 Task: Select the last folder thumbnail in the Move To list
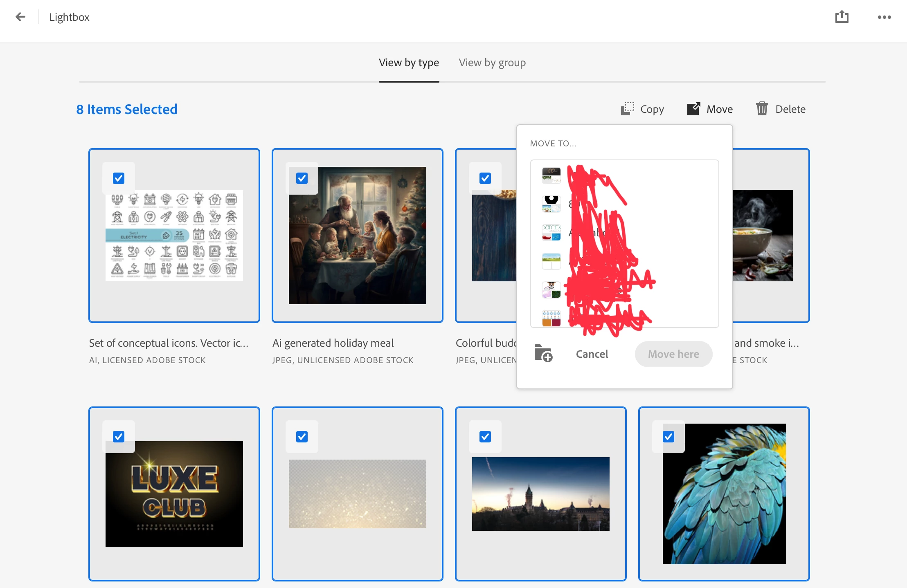(551, 318)
